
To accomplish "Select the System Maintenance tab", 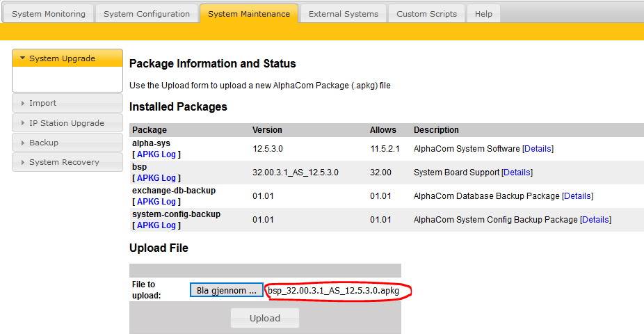I will coord(249,14).
